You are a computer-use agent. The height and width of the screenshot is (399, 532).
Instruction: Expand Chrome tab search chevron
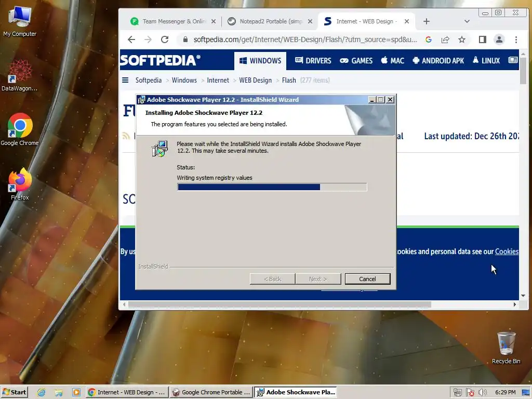coord(467,21)
